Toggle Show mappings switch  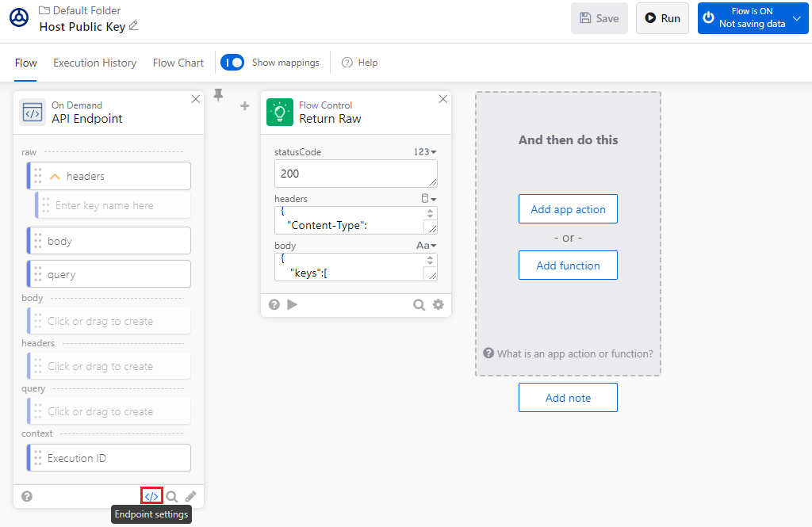tap(232, 63)
